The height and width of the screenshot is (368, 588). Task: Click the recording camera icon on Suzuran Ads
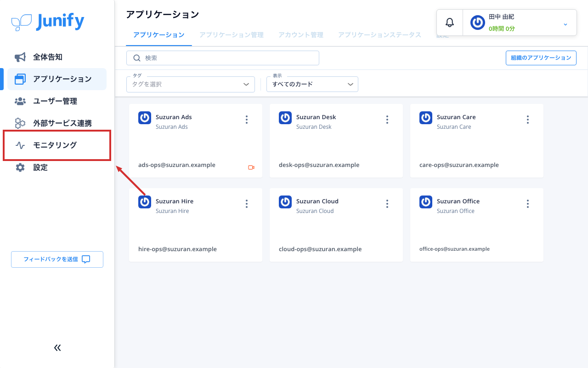click(x=251, y=167)
